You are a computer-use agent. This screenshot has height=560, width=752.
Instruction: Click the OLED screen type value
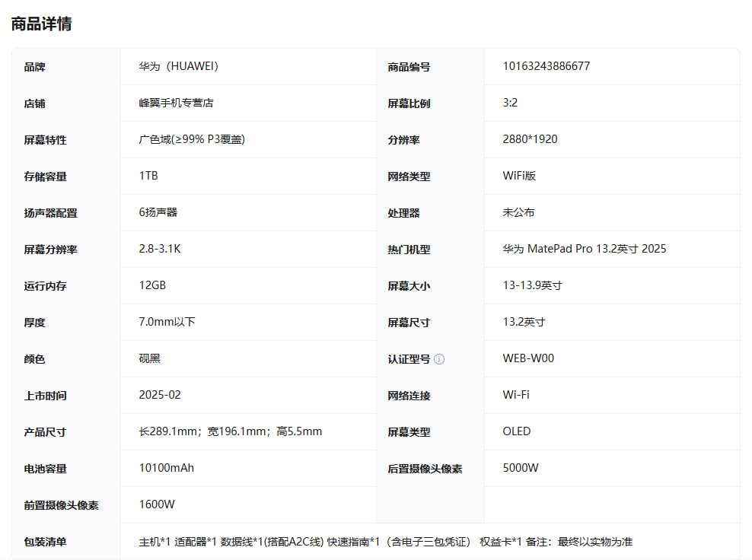point(517,431)
